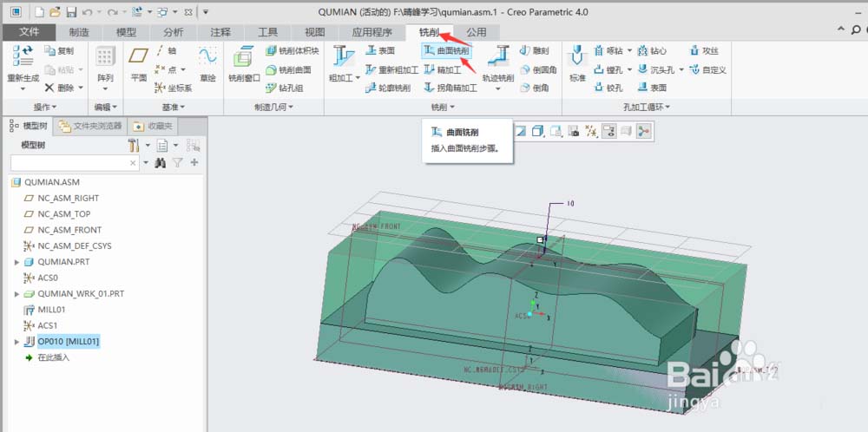Select 精加工 (Finishing)
Screen dimensions: 868x432
442,69
